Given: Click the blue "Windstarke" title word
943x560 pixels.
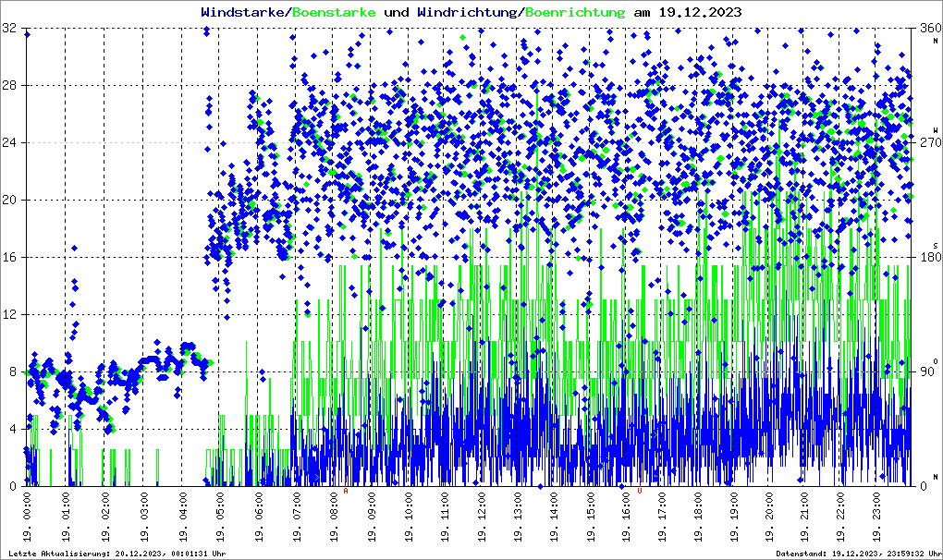Looking at the screenshot, I should point(242,12).
